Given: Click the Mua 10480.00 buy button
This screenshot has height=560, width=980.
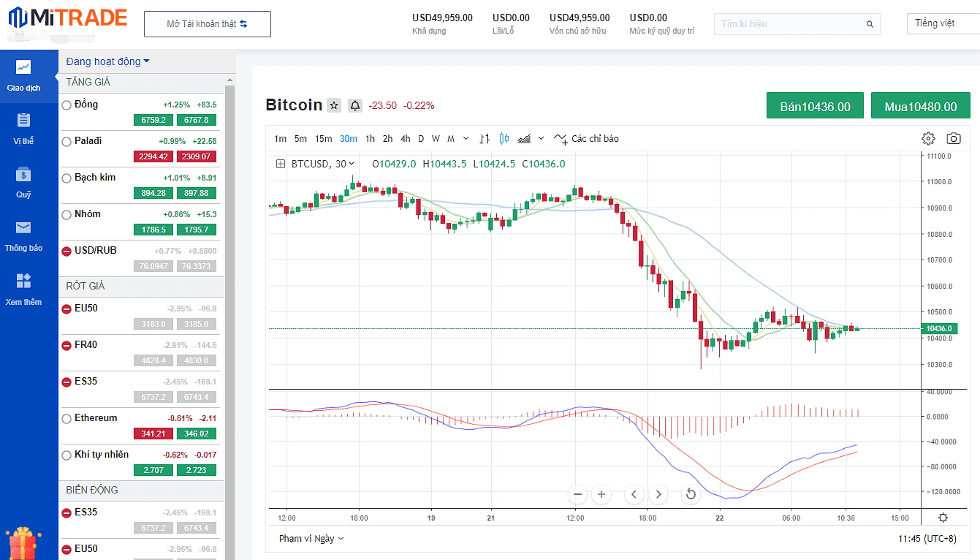Looking at the screenshot, I should pyautogui.click(x=920, y=106).
